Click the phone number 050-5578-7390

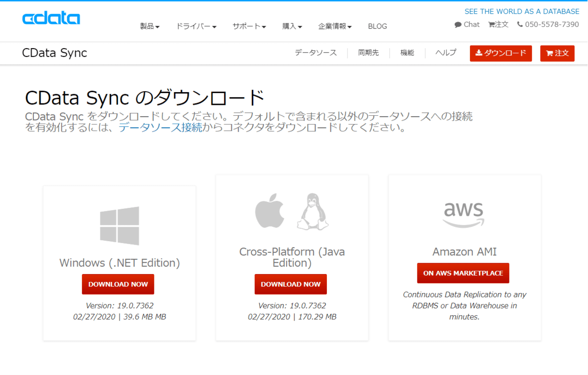click(548, 25)
